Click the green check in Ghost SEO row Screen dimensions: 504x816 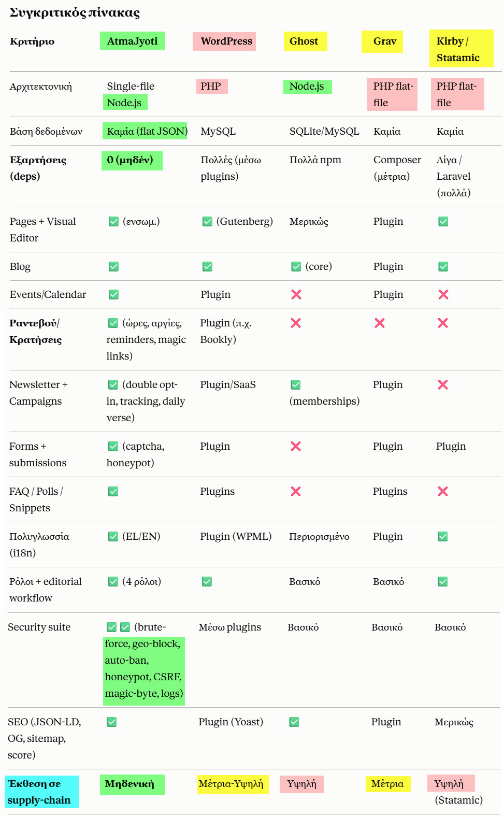point(294,722)
